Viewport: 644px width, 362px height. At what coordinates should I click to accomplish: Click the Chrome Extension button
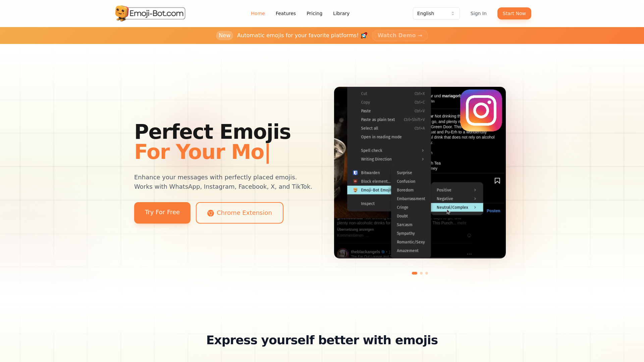pyautogui.click(x=239, y=213)
